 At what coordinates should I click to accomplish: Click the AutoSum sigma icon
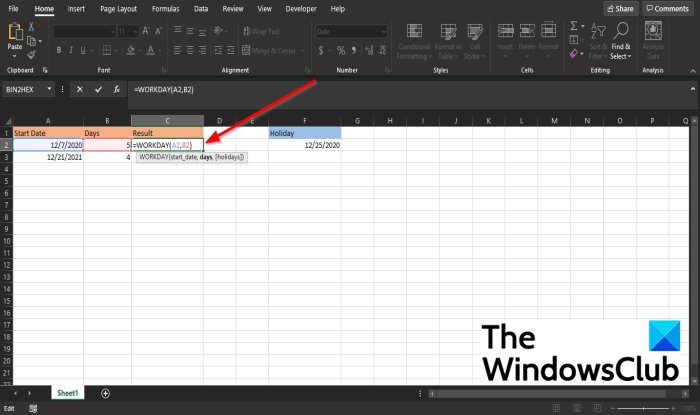point(574,26)
